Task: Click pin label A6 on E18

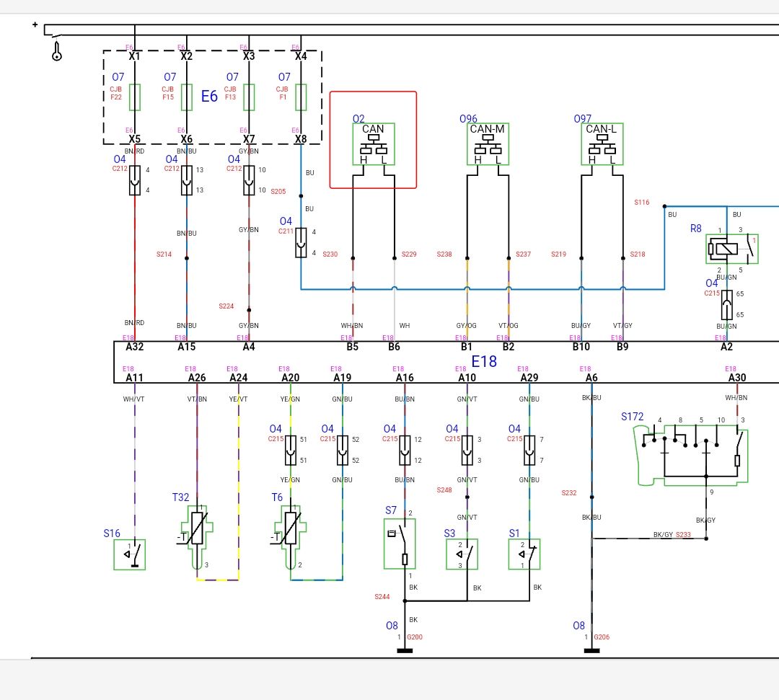Action: pos(591,378)
